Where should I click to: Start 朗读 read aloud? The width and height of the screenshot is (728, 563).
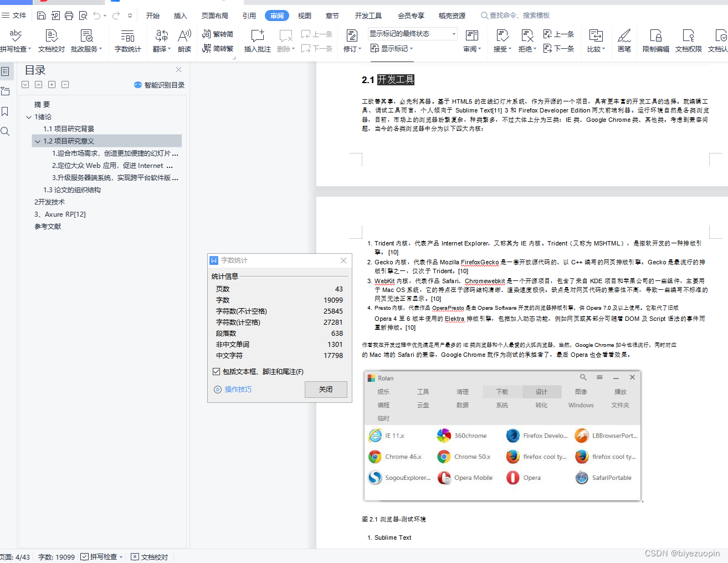[x=184, y=42]
